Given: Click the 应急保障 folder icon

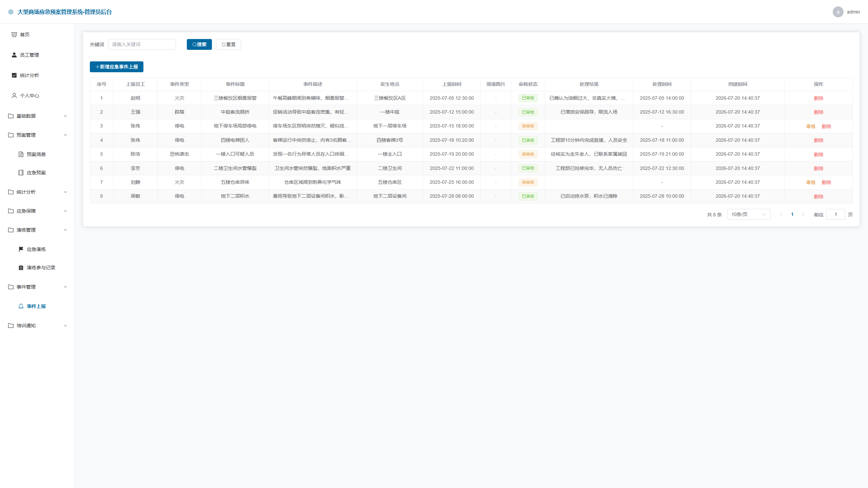Looking at the screenshot, I should (x=11, y=211).
